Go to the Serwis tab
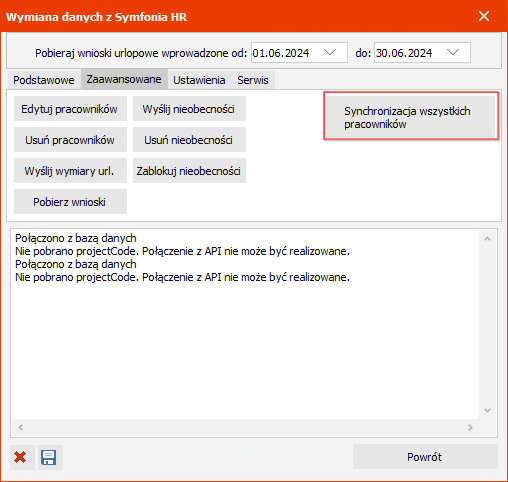This screenshot has width=508, height=482. 253,80
